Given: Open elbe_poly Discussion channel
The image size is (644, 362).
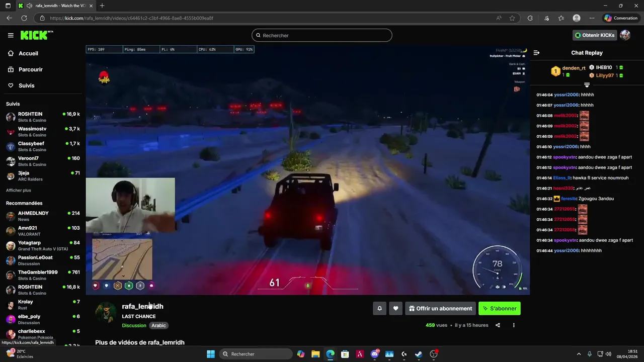Looking at the screenshot, I should (43, 319).
